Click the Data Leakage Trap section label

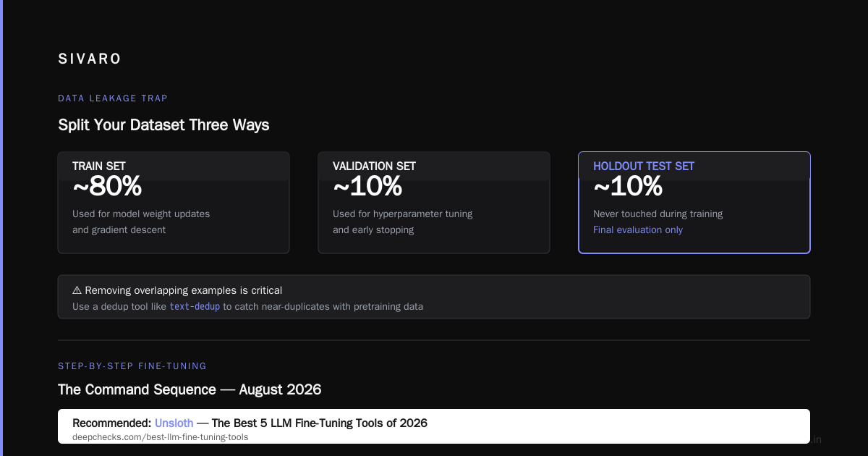coord(113,98)
